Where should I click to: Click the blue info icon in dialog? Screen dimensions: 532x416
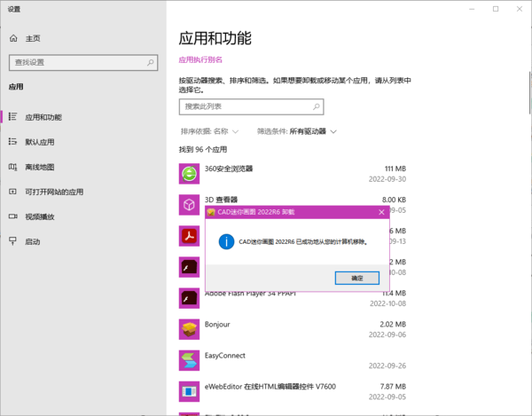pos(227,241)
